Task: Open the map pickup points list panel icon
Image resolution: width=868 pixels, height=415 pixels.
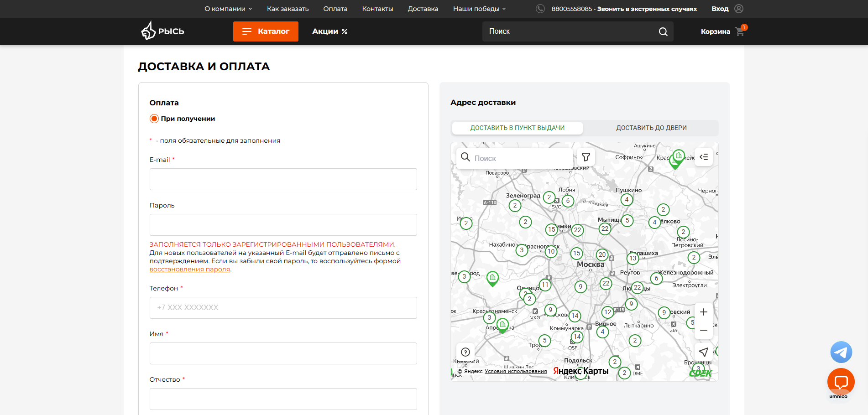Action: coord(704,157)
